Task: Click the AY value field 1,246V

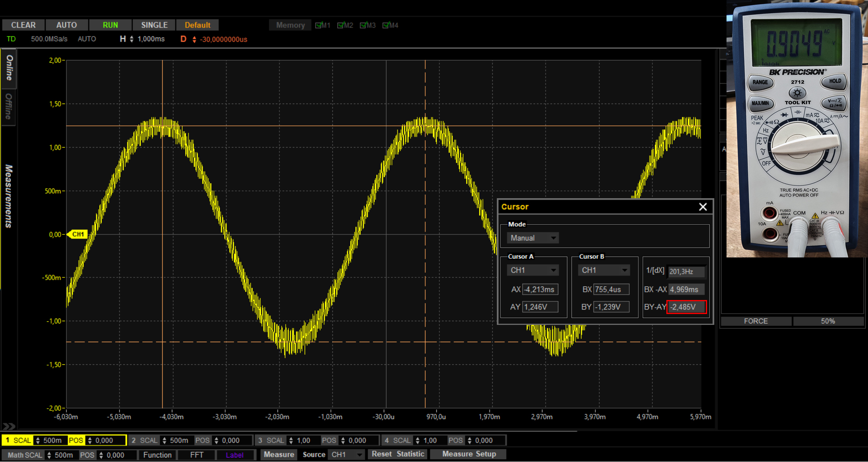Action: [x=540, y=307]
